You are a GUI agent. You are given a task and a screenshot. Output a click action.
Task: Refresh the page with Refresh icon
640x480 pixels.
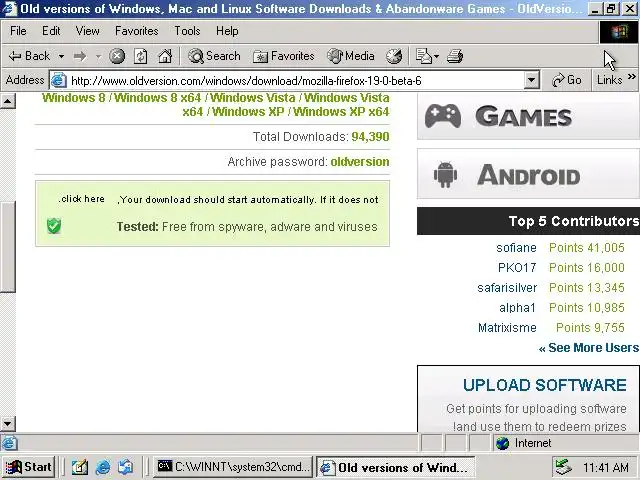140,56
